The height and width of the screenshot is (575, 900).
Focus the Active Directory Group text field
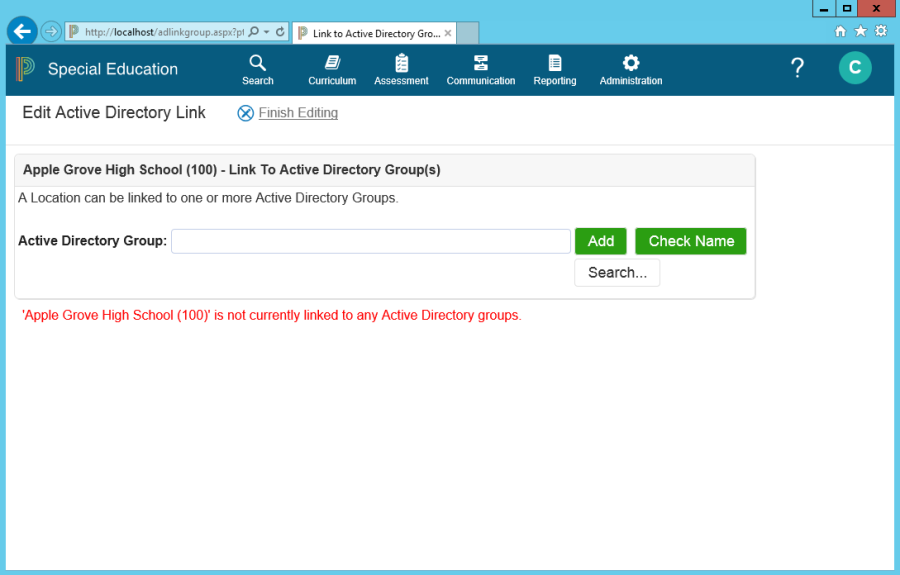[370, 241]
